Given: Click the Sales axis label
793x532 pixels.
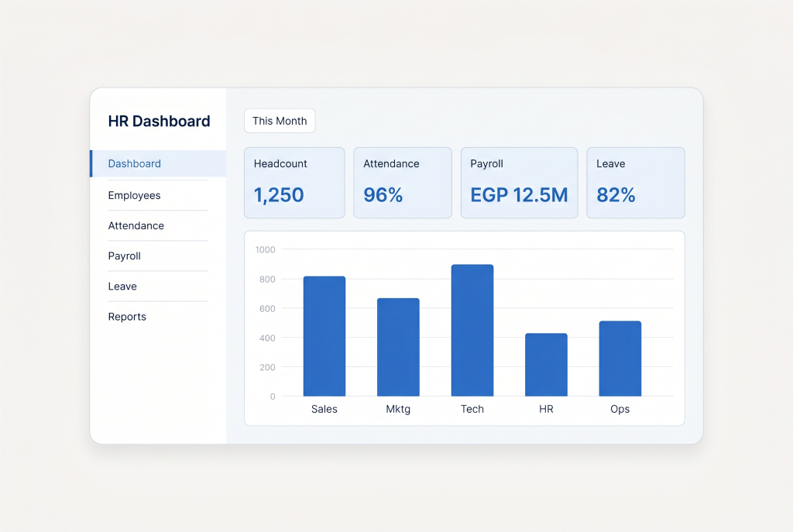Looking at the screenshot, I should [x=324, y=409].
